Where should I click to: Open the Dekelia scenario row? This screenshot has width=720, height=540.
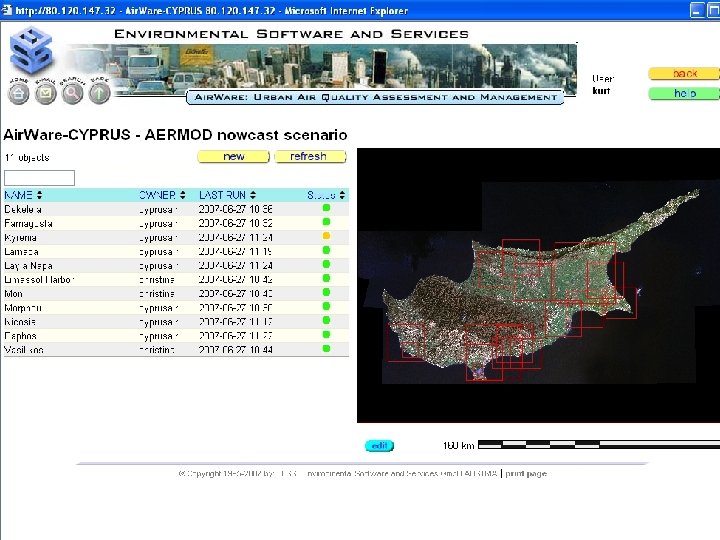tap(176, 209)
